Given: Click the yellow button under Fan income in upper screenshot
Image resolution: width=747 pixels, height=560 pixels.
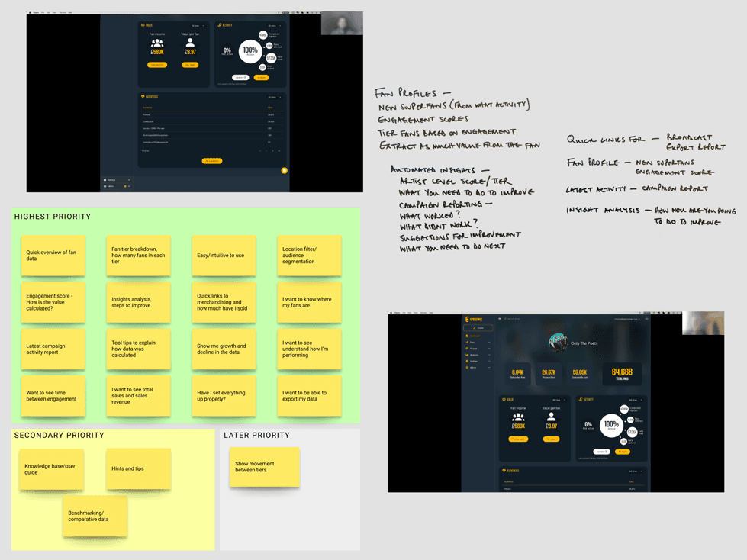Looking at the screenshot, I should pyautogui.click(x=157, y=65).
